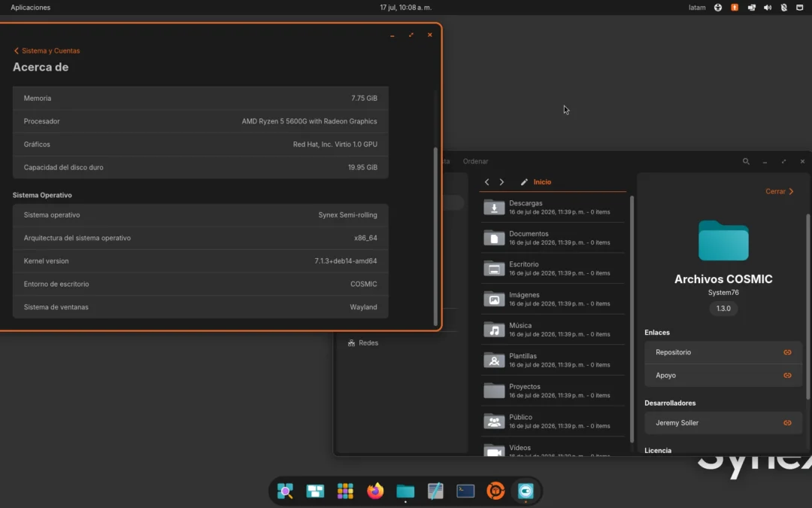Click the Memoria row showing 7.75 GiB
The image size is (812, 508).
click(x=201, y=98)
